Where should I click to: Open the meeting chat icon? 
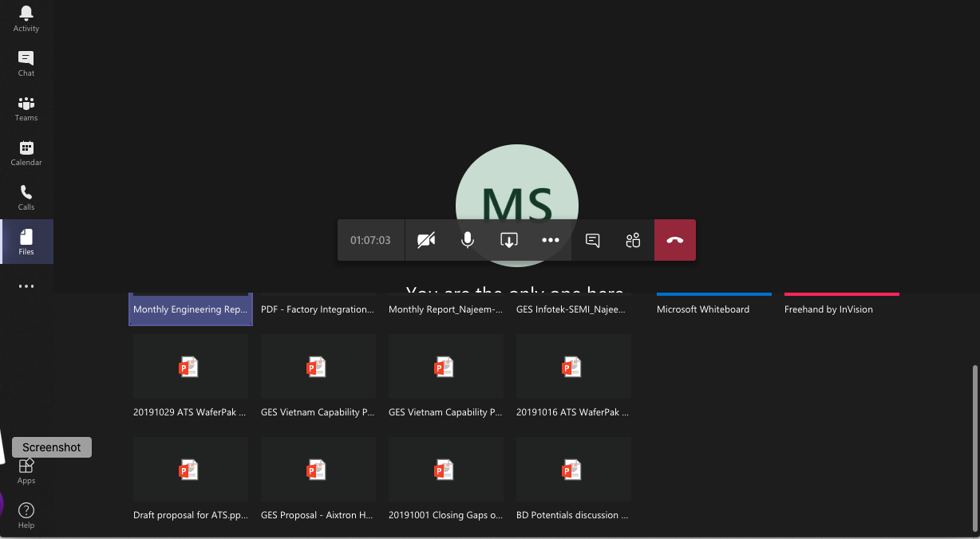point(592,240)
